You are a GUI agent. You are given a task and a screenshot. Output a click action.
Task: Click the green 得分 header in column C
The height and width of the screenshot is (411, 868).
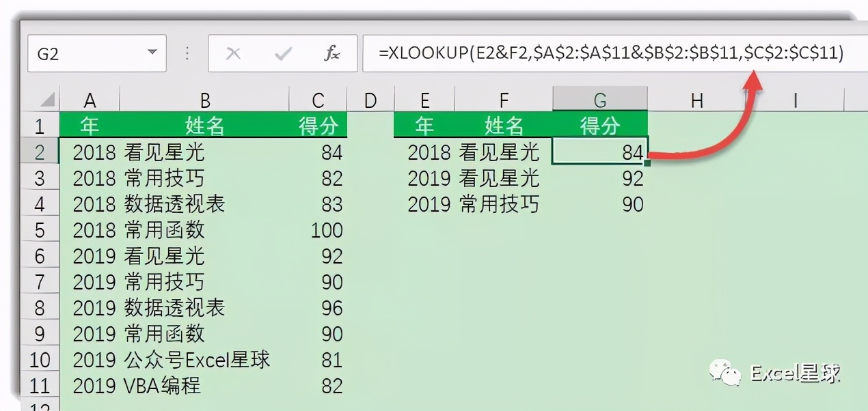pyautogui.click(x=318, y=126)
